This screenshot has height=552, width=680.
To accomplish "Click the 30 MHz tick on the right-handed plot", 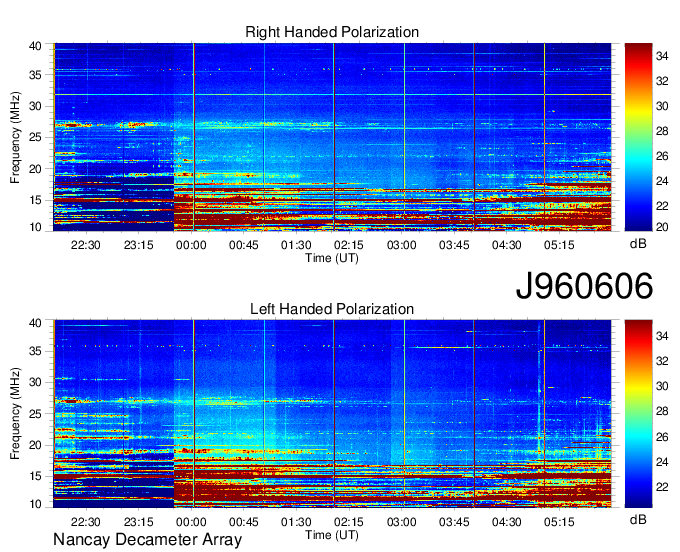I will (35, 106).
